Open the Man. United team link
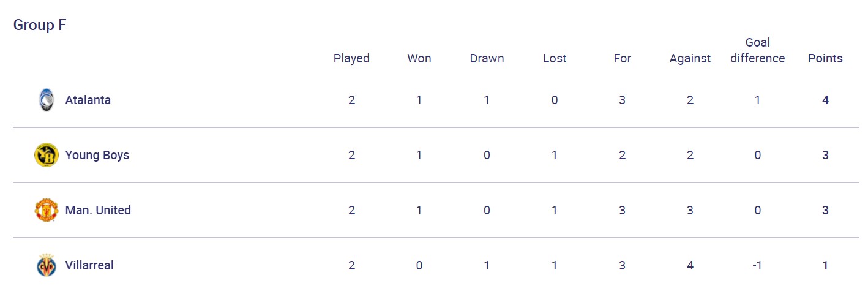The width and height of the screenshot is (868, 305). (x=98, y=210)
